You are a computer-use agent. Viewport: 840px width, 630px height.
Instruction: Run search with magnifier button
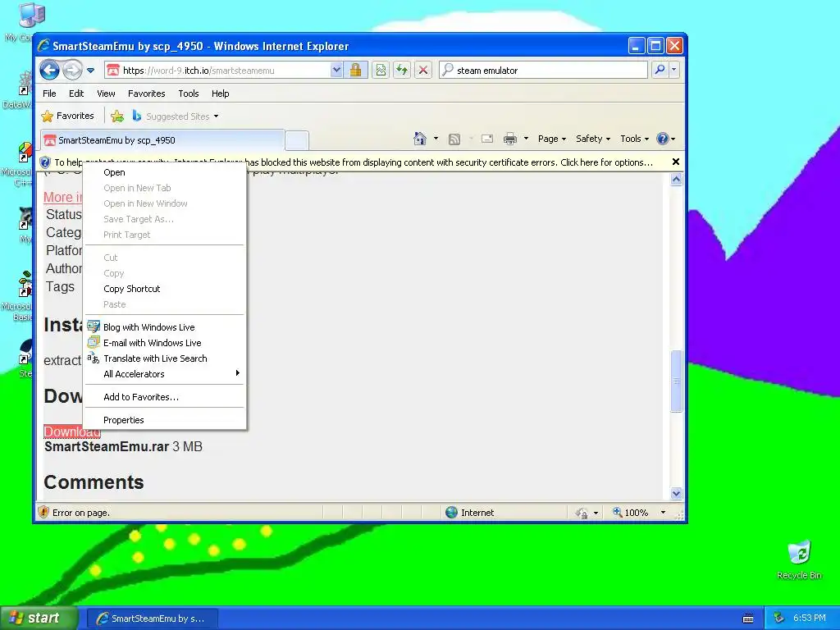[x=660, y=70]
